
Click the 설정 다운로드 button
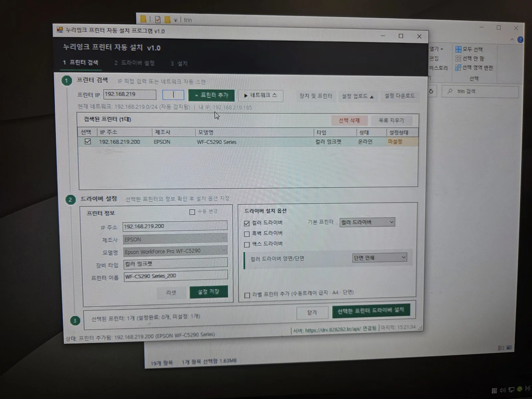(399, 96)
